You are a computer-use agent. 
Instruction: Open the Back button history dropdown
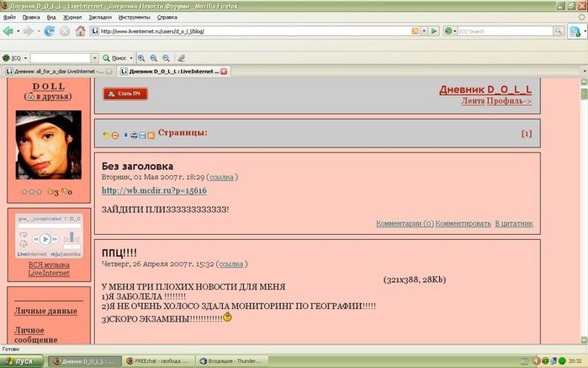18,31
